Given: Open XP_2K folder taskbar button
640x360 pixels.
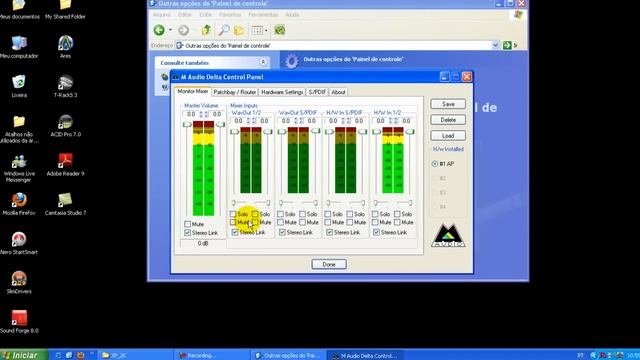Looking at the screenshot, I should click(135, 356).
